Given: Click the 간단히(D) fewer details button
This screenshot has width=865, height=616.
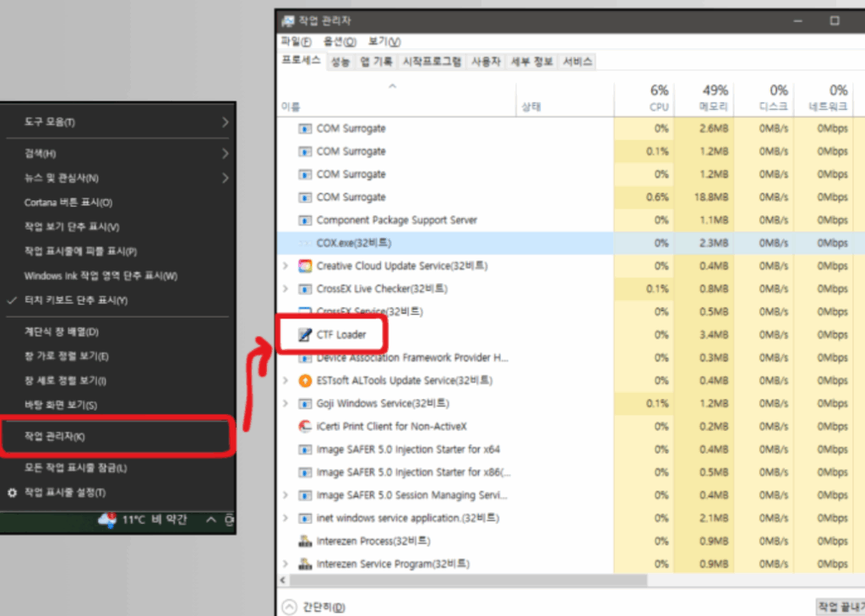Looking at the screenshot, I should click(313, 608).
